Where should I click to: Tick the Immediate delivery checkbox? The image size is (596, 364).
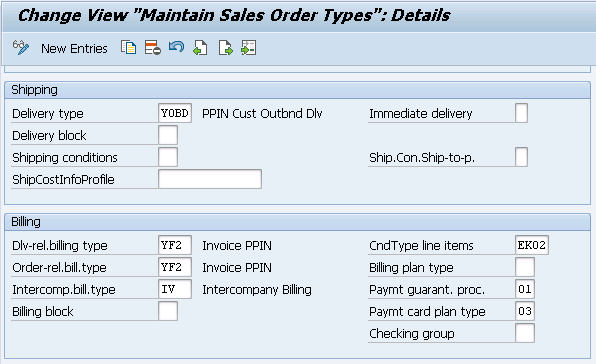coord(522,113)
